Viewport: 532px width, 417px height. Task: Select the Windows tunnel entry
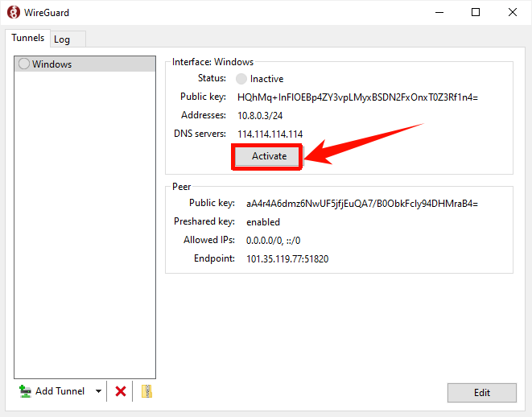click(x=52, y=64)
